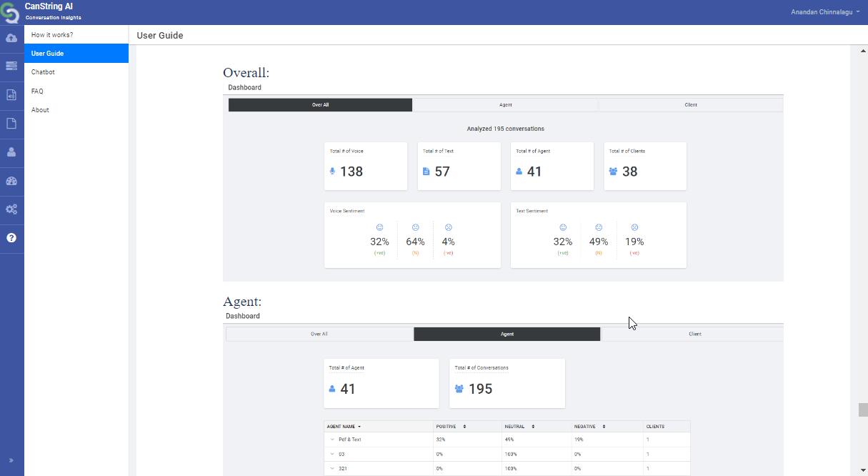This screenshot has height=476, width=868.
Task: Open the settings gears sidebar icon
Action: click(x=11, y=209)
